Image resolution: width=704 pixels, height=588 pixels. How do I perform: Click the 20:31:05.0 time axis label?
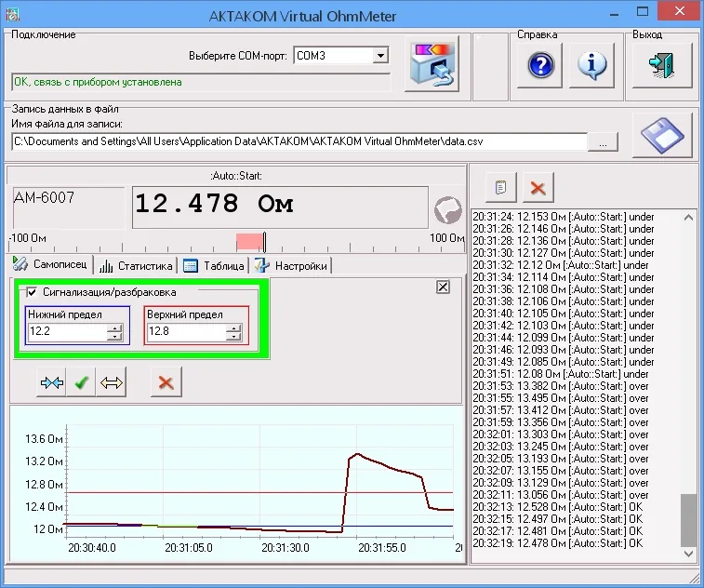(189, 548)
